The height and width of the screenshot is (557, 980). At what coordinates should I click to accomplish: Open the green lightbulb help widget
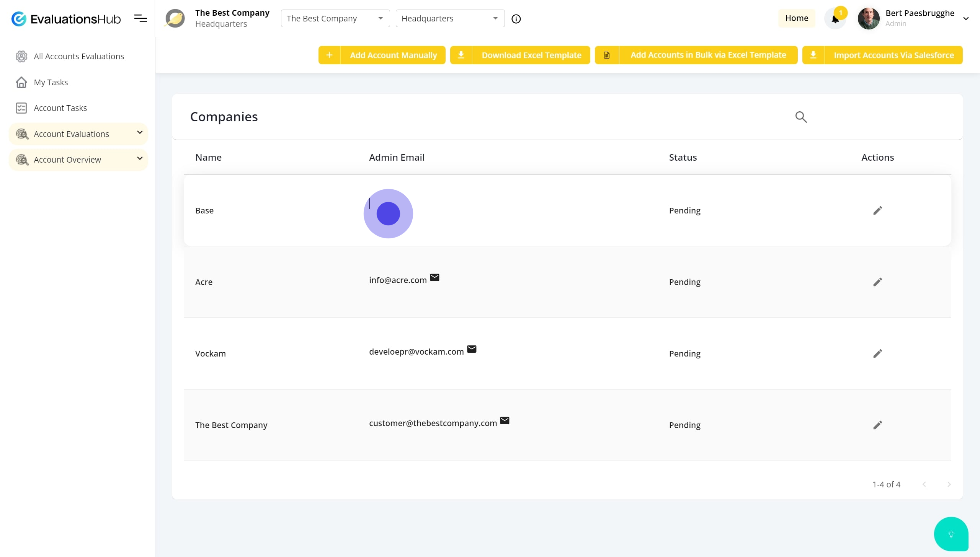coord(951,534)
